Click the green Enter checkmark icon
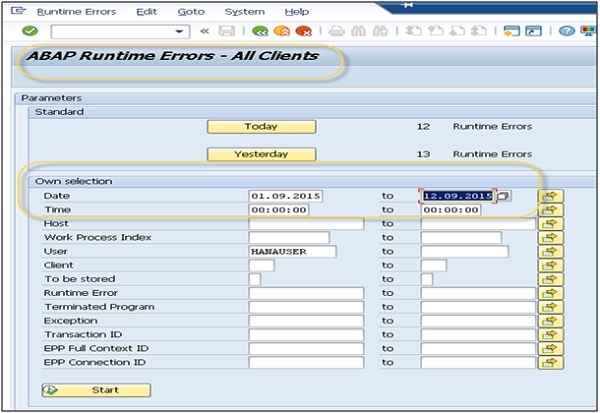The width and height of the screenshot is (600, 413). tap(29, 31)
